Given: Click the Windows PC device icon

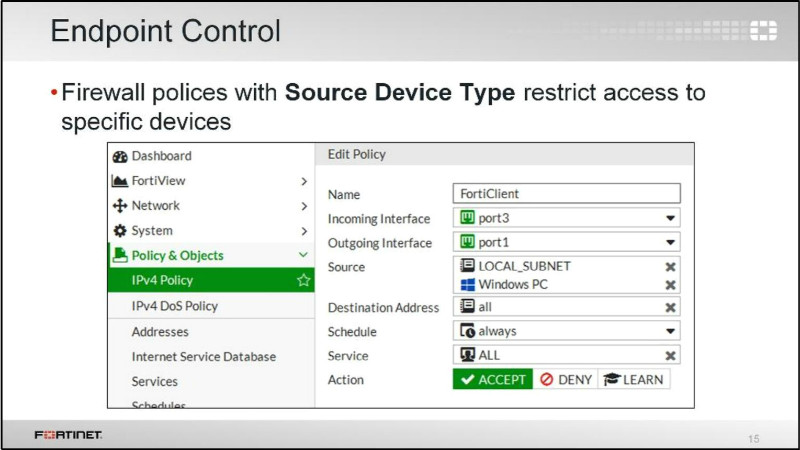Looking at the screenshot, I should 467,284.
